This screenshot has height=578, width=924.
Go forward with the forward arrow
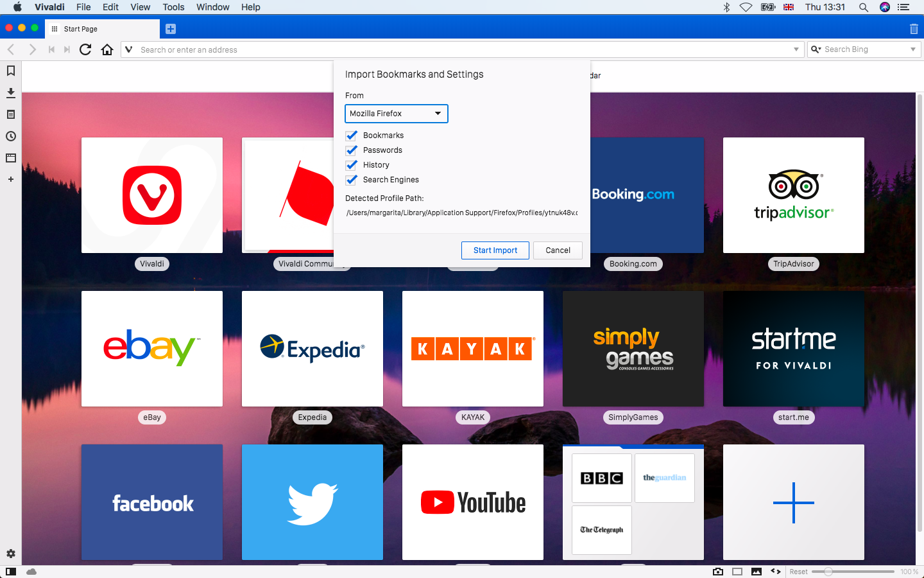click(32, 49)
